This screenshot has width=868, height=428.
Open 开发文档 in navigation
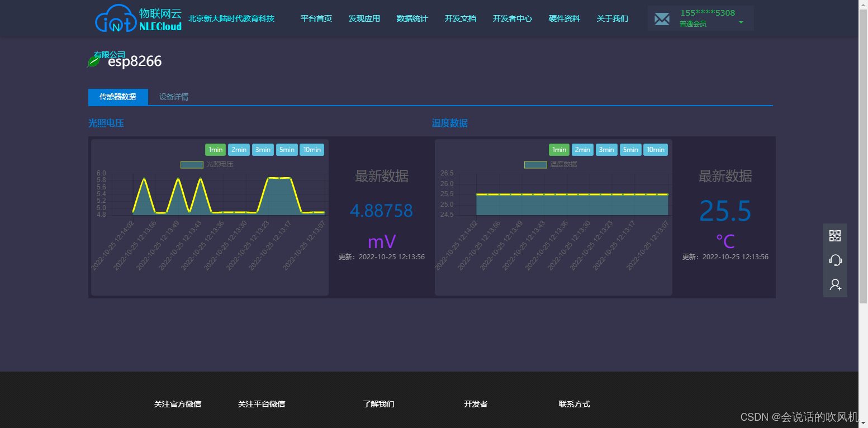pyautogui.click(x=461, y=18)
